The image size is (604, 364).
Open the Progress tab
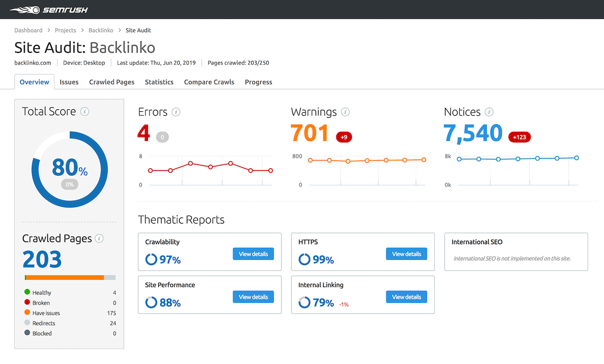[x=258, y=82]
